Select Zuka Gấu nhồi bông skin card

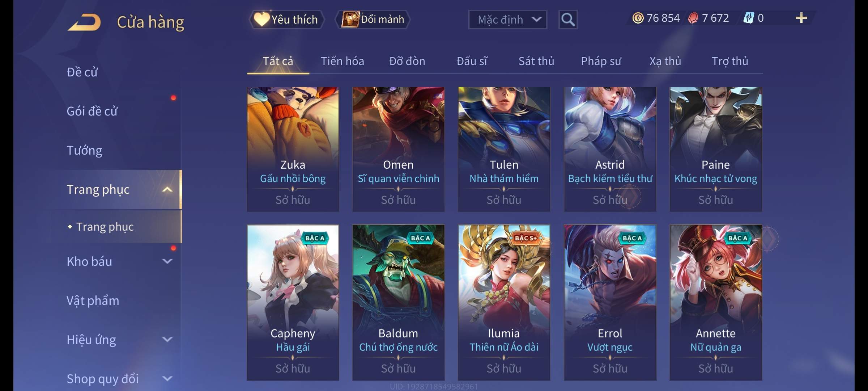pos(293,149)
